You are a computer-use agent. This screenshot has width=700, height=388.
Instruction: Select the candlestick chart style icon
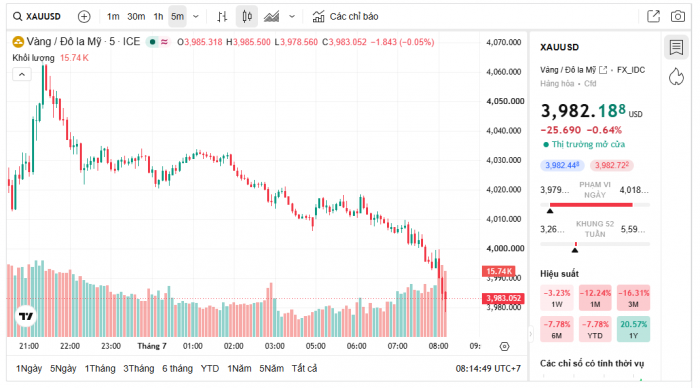tap(247, 17)
